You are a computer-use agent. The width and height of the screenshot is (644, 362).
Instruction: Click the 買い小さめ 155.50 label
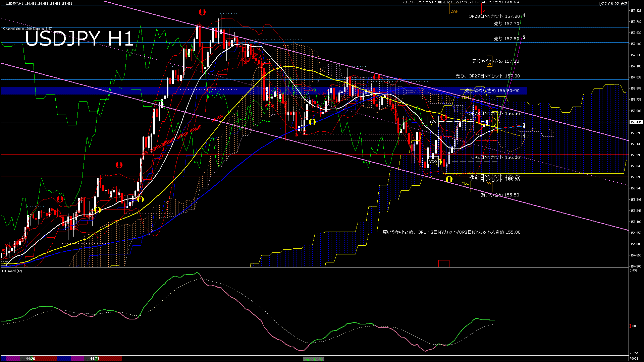[500, 195]
